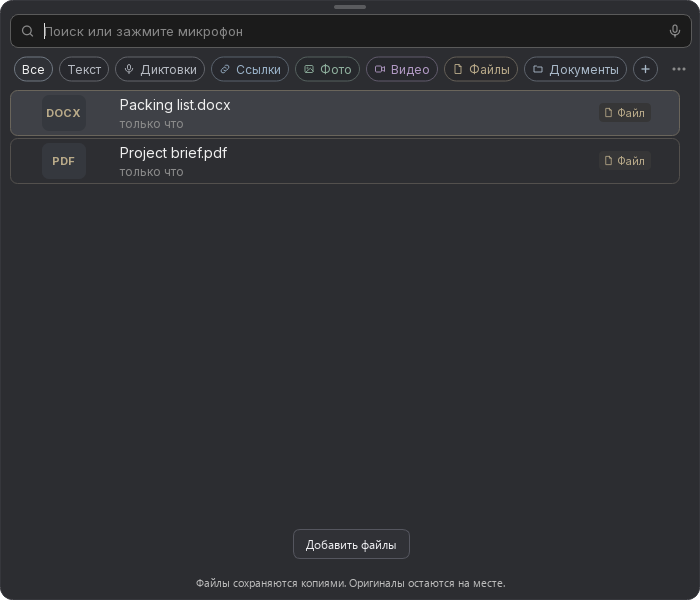Select the Все filter tab
This screenshot has height=600, width=700.
(33, 69)
